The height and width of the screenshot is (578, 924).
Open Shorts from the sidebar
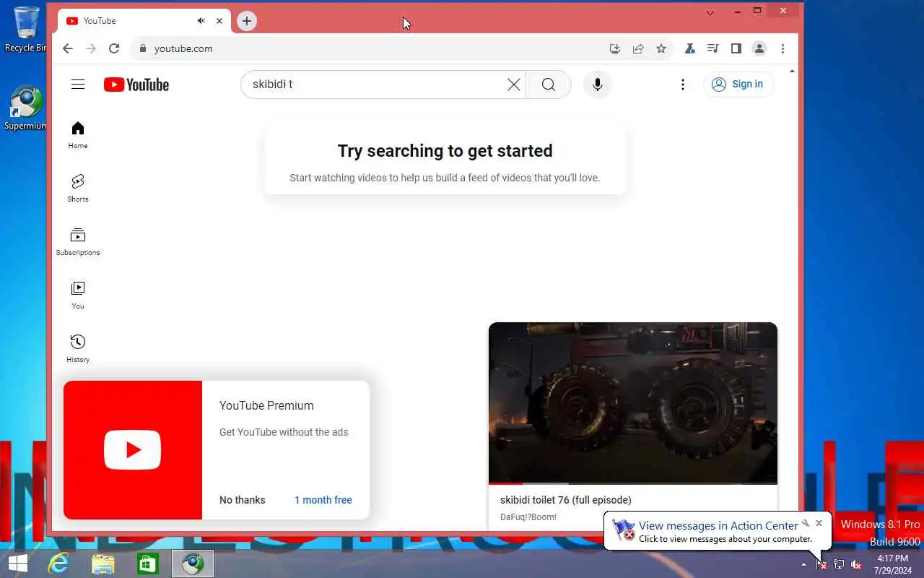(x=78, y=188)
